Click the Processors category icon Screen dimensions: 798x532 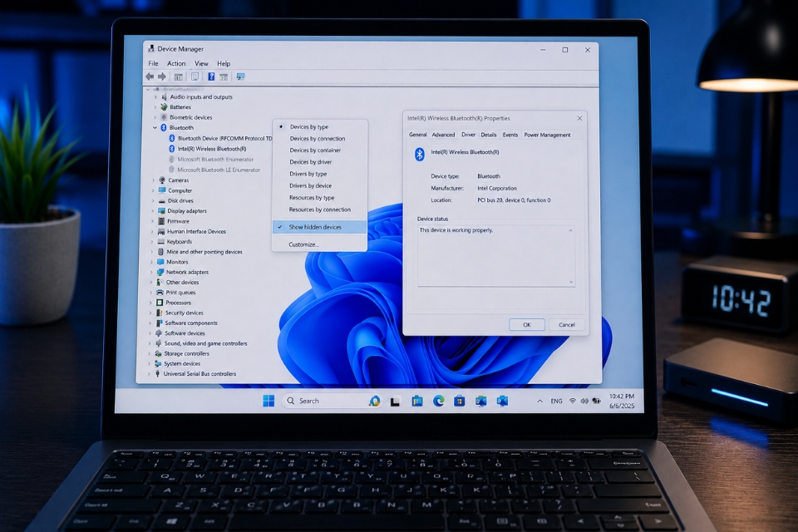[x=160, y=303]
